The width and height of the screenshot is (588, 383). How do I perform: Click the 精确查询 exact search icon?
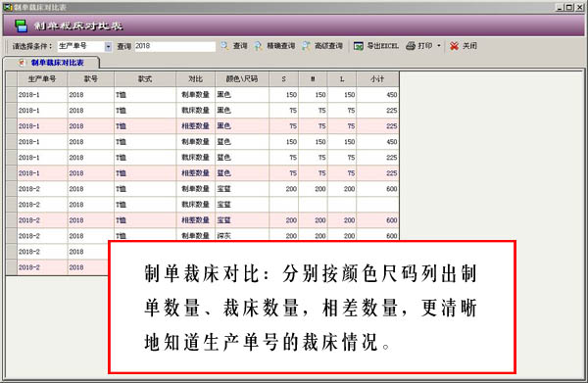258,46
